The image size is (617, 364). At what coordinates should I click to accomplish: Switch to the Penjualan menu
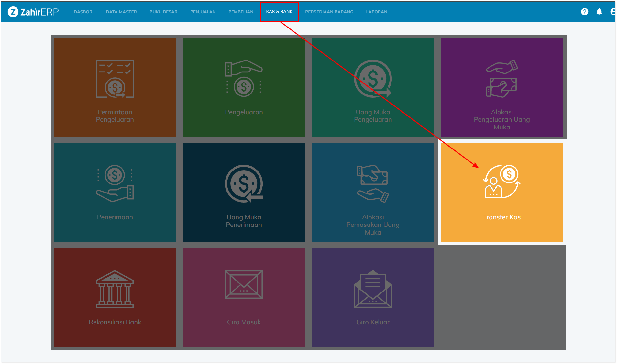click(x=203, y=12)
